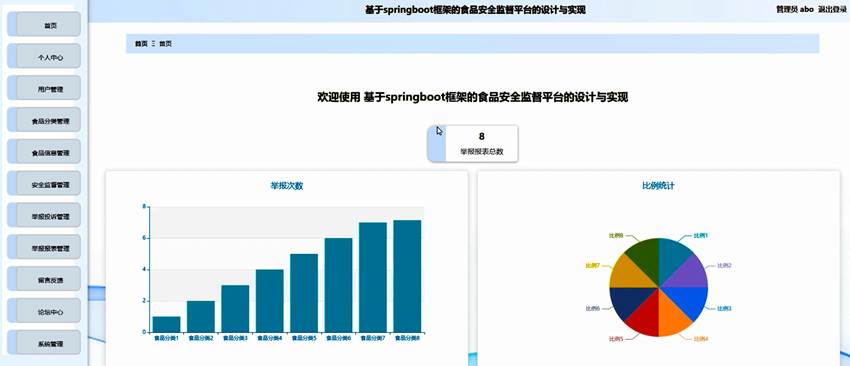Screen dimensions: 850x366
Task: Select the orange 比例4 pie slice
Action: tap(671, 319)
